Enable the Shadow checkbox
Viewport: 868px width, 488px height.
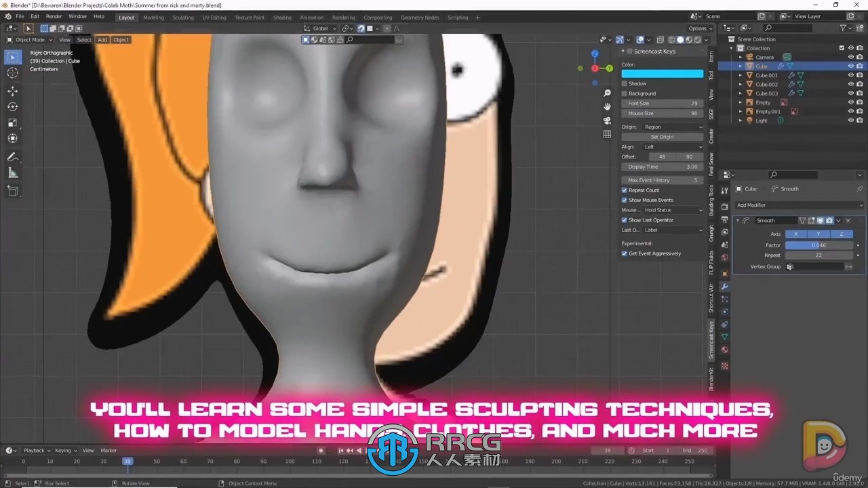(625, 83)
